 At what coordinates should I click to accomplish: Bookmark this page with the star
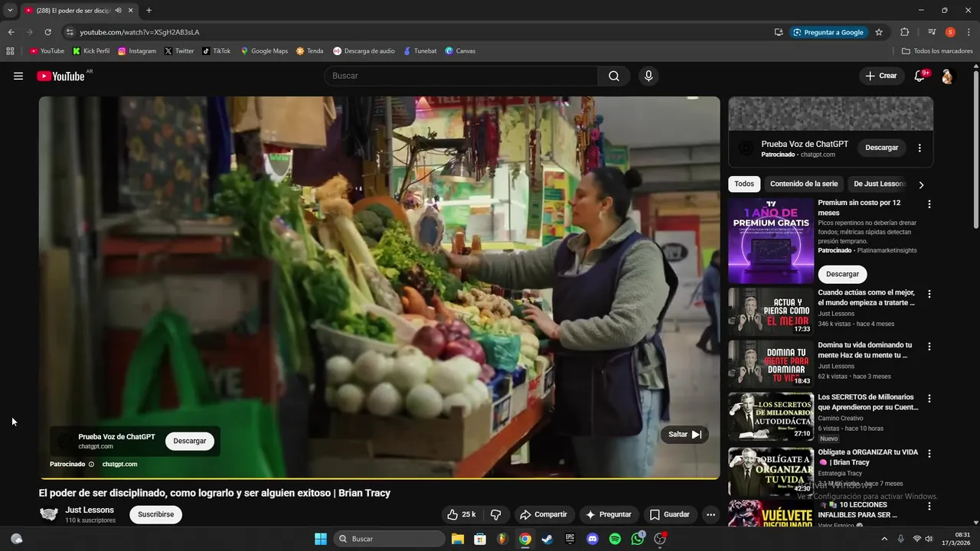point(879,32)
